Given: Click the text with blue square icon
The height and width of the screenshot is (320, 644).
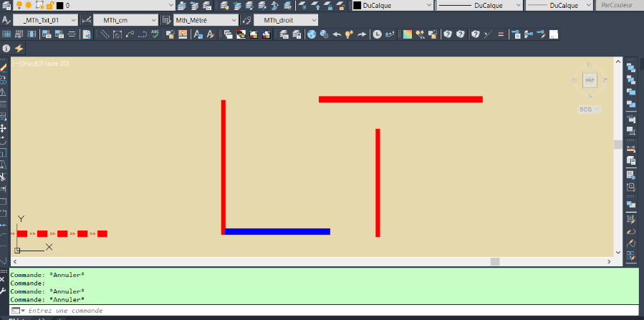Looking at the screenshot, I should (198, 34).
